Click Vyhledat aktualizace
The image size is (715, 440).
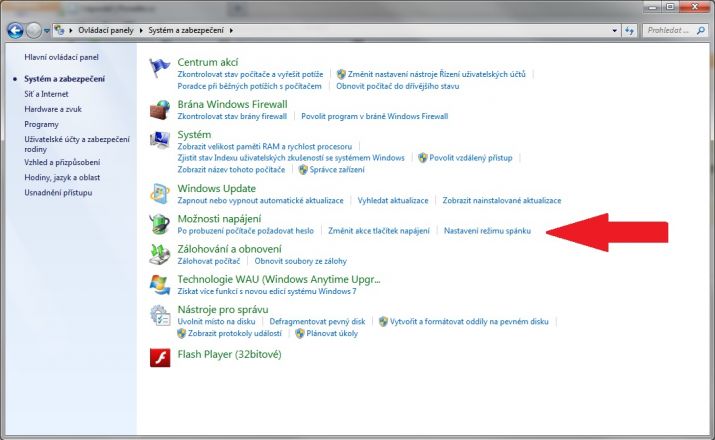point(393,200)
